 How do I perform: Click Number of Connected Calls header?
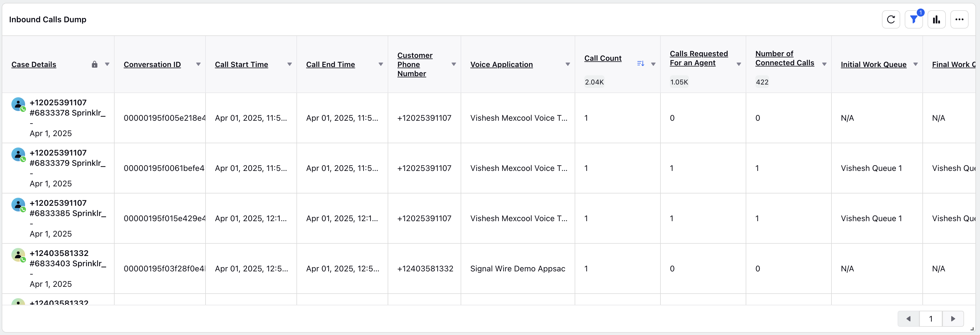point(785,58)
